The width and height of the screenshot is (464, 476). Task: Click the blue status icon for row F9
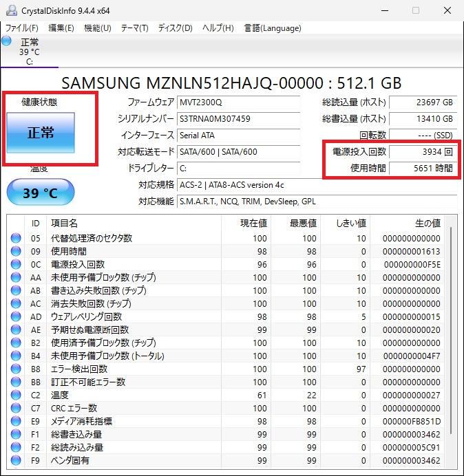[16, 460]
